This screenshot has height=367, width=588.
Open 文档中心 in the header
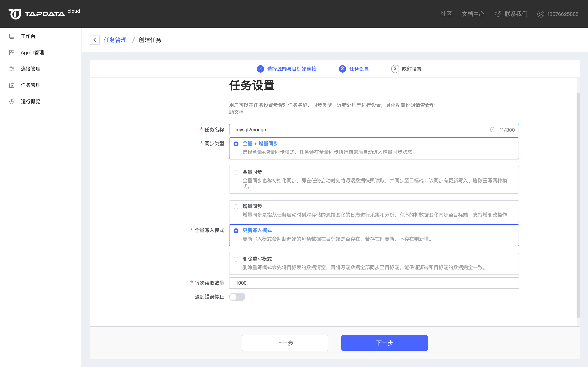(473, 14)
